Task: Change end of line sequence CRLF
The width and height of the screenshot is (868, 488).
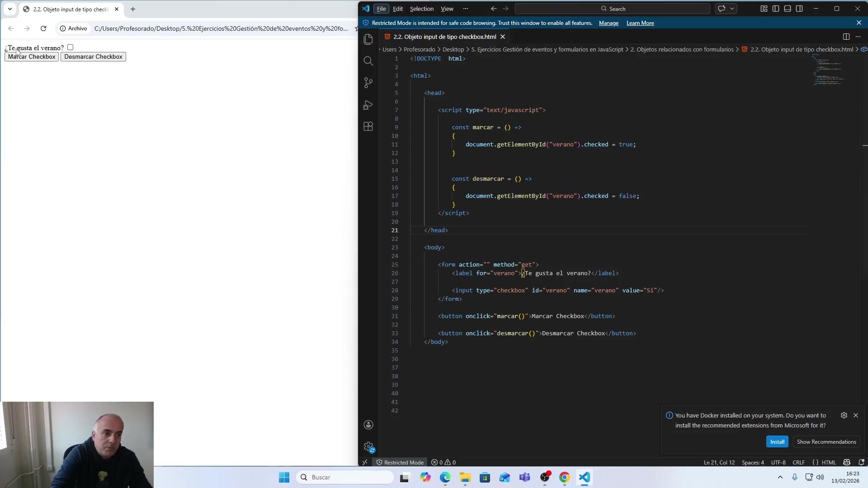Action: pos(799,462)
